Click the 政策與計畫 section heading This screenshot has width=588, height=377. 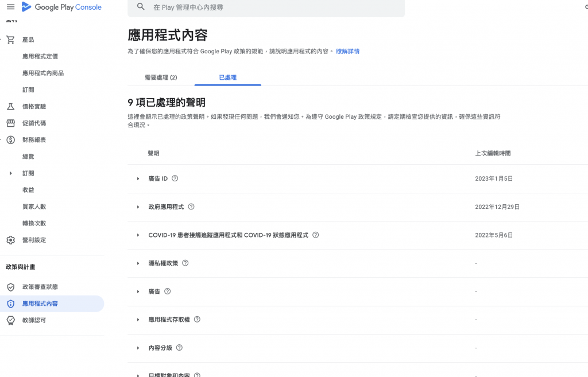(21, 267)
